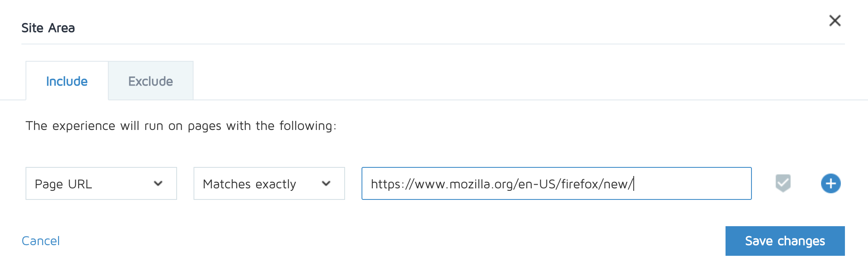
Task: Click the 'experience will run on pages' description
Action: point(181,126)
